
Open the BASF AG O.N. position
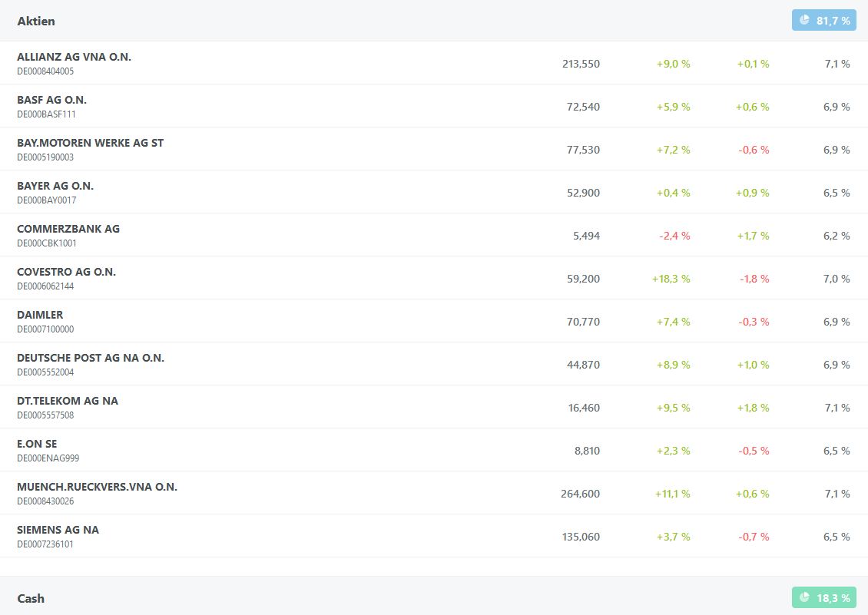point(51,100)
